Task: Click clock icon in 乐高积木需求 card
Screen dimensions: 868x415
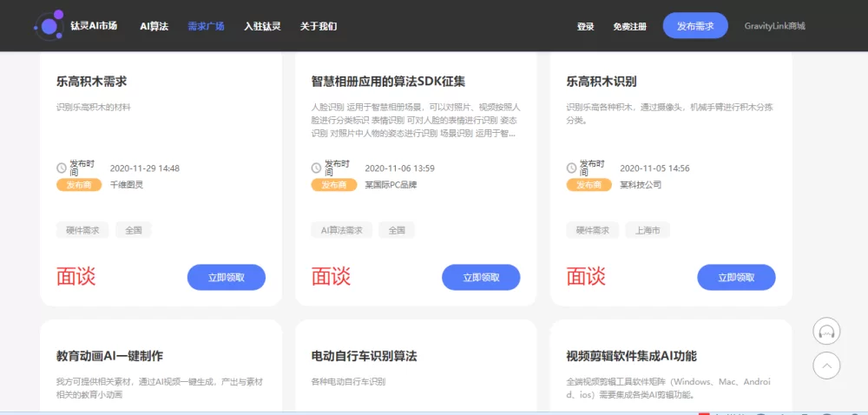Action: [x=62, y=168]
